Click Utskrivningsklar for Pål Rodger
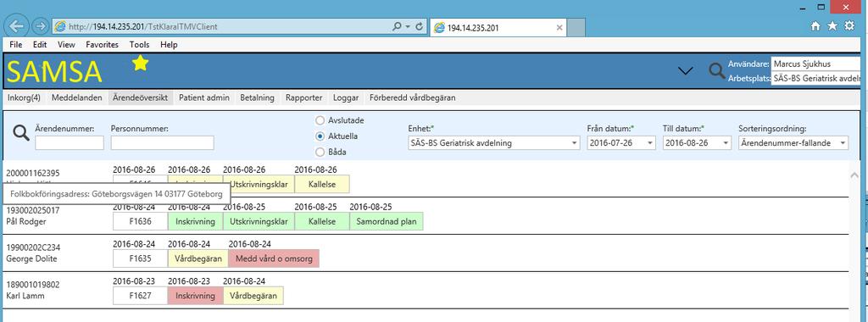Screen dimensions: 868x322 click(259, 221)
